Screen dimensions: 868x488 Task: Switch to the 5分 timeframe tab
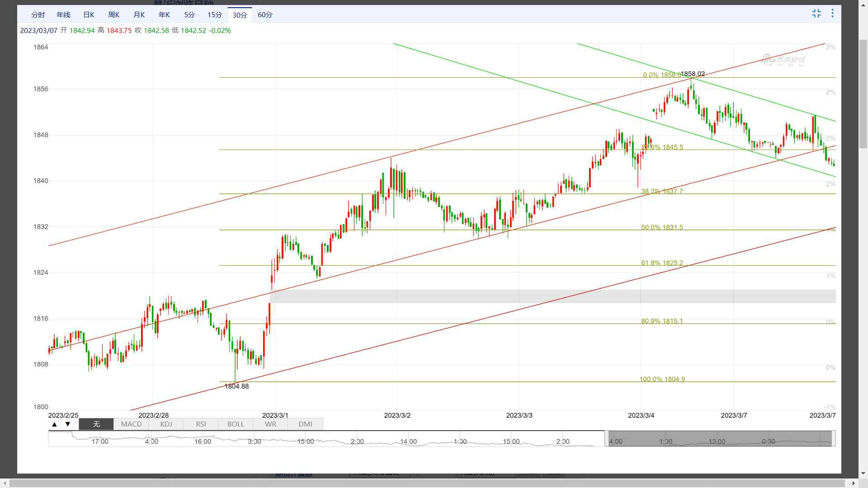pyautogui.click(x=189, y=15)
